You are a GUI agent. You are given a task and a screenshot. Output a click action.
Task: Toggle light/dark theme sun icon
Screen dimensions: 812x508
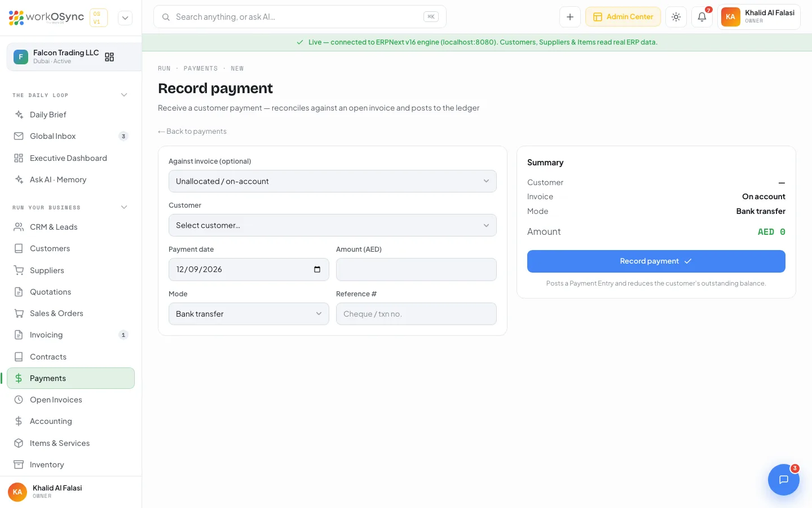coord(676,17)
